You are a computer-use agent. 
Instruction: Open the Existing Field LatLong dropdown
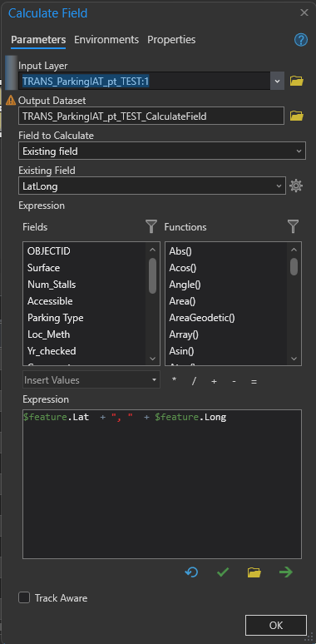(x=152, y=186)
